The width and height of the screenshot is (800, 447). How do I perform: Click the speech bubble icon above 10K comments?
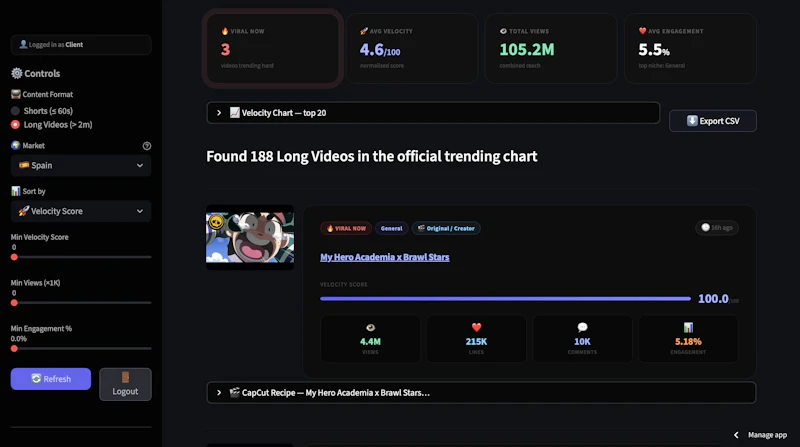(582, 328)
